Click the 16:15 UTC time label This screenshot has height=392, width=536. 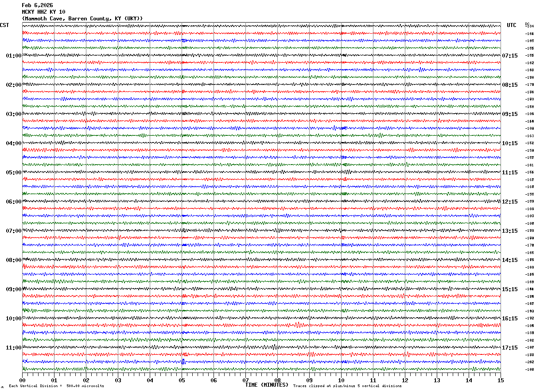tap(510, 319)
